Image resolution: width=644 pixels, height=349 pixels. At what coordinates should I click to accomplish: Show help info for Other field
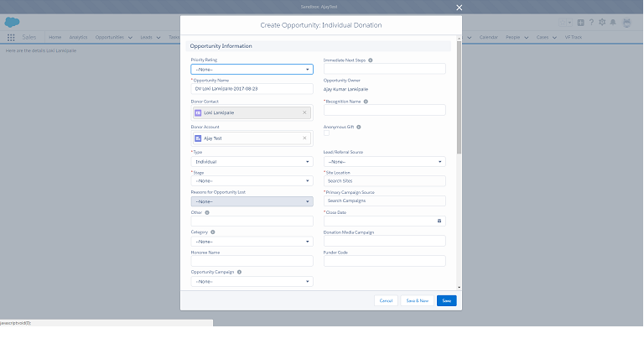207,212
